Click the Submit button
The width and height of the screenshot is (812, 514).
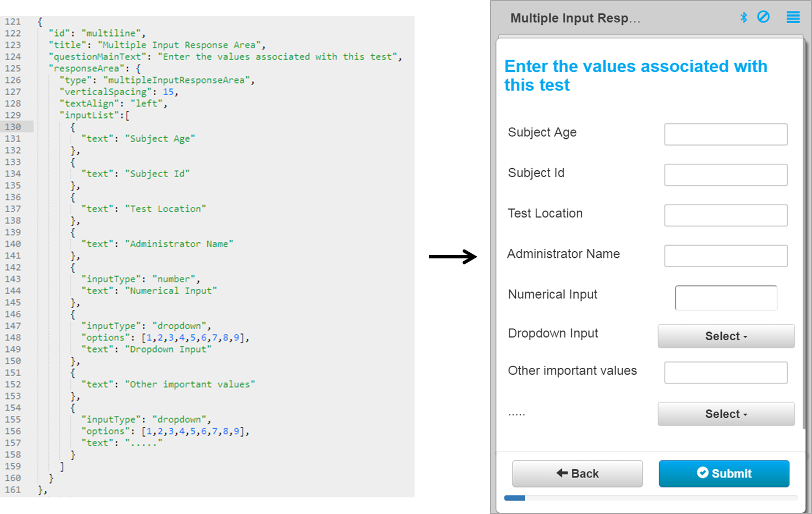point(723,474)
